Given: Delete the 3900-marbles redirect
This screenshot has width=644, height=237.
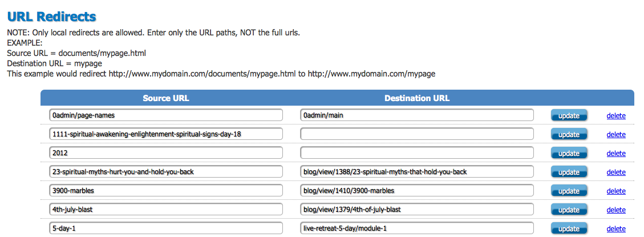Looking at the screenshot, I should click(616, 191).
